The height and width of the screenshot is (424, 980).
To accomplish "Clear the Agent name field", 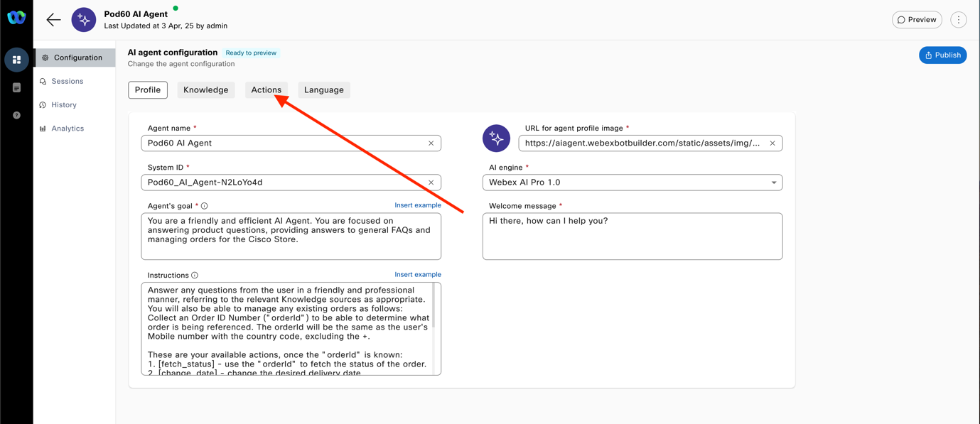I will click(x=431, y=143).
